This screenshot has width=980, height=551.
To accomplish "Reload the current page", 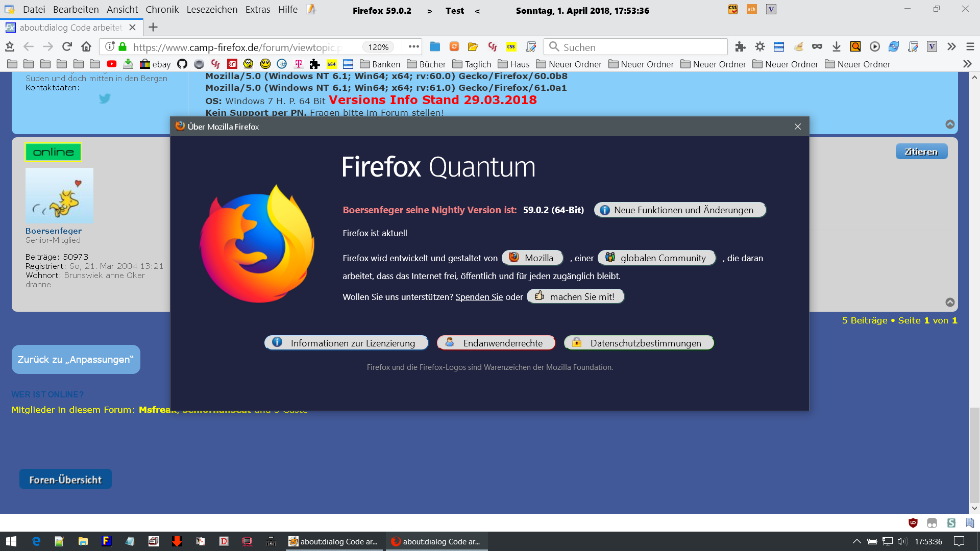I will (67, 47).
